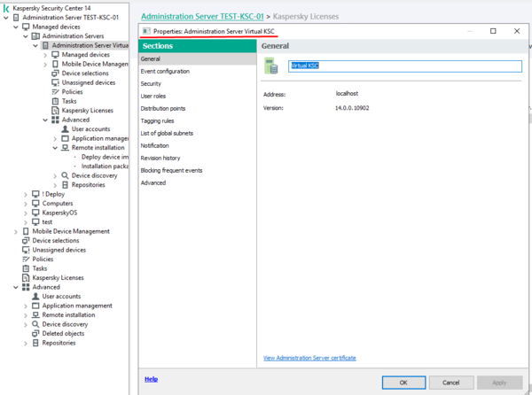Viewport: 532px width, 395px height.
Task: Open the Revision history section
Action: coord(160,158)
